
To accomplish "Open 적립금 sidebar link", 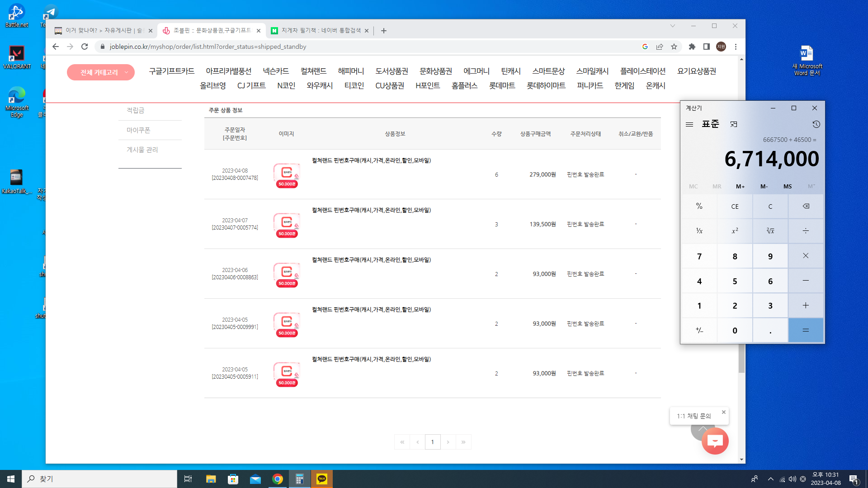I will click(x=136, y=110).
